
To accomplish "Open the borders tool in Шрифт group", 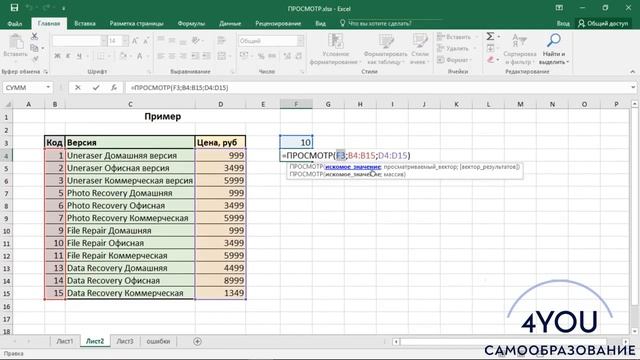I will tap(101, 56).
